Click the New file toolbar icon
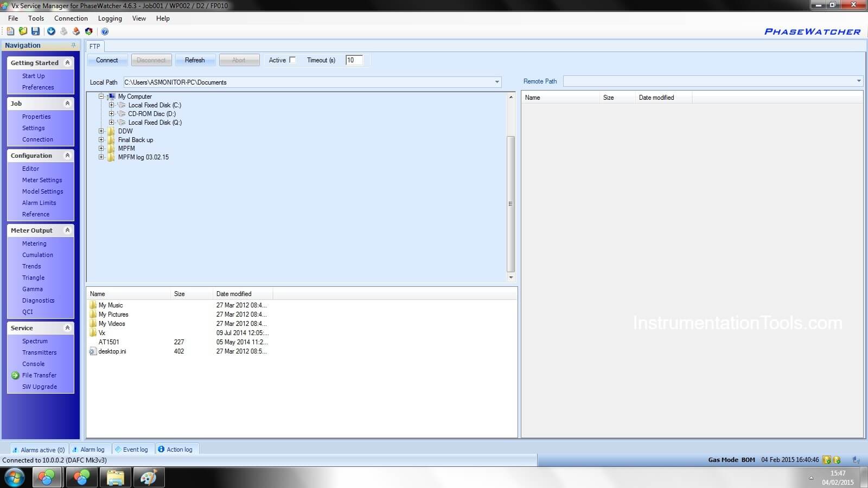868x488 pixels. 10,31
